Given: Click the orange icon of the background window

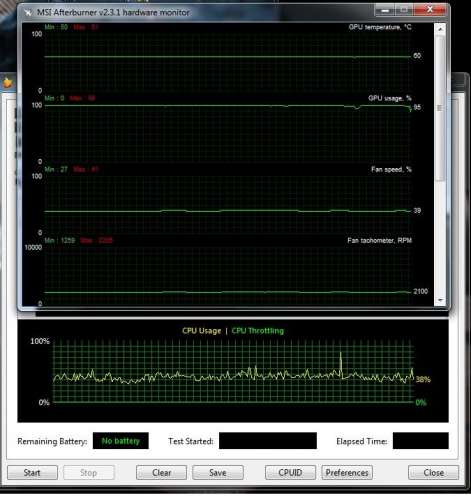Looking at the screenshot, I should pos(7,82).
